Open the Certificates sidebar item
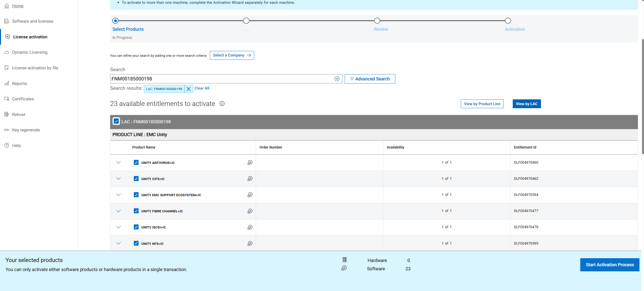This screenshot has width=644, height=291. coord(23,99)
